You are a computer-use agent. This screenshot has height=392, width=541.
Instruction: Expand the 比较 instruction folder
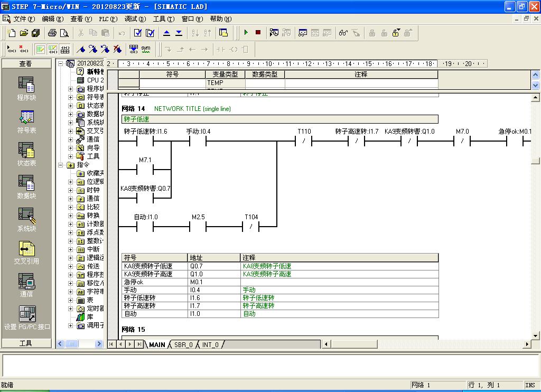pyautogui.click(x=70, y=207)
